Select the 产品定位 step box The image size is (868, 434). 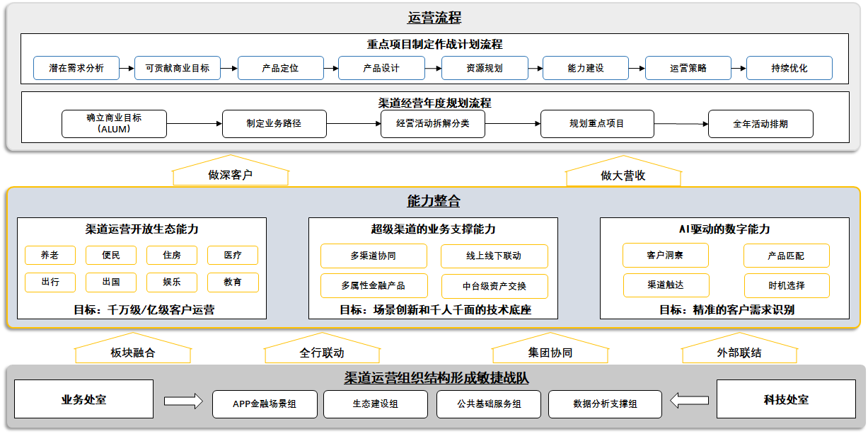click(280, 69)
